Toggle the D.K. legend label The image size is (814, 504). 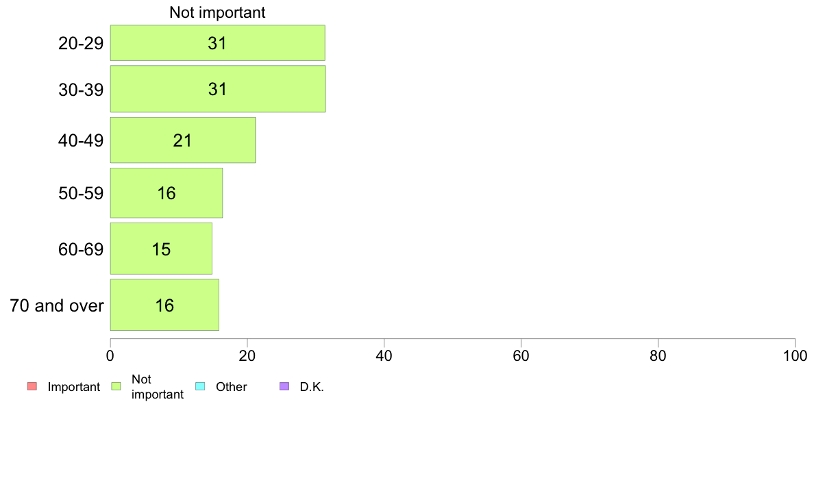[312, 387]
